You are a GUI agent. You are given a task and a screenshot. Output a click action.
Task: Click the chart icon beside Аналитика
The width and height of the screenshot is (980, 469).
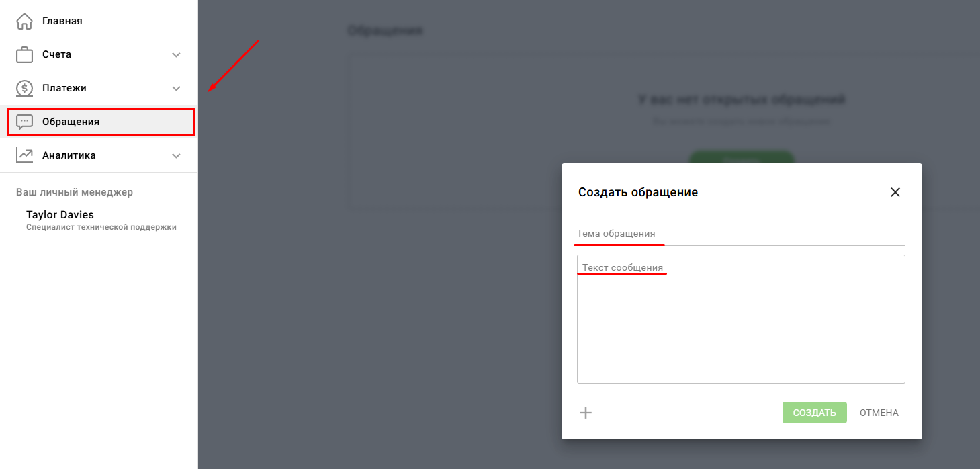click(x=24, y=155)
